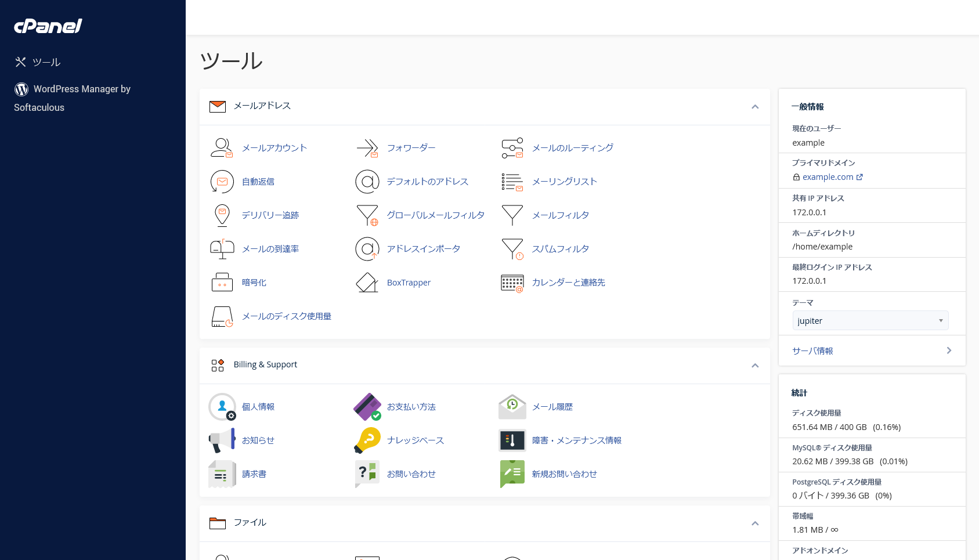Open the jupiter theme dropdown
979x560 pixels.
[x=870, y=320]
